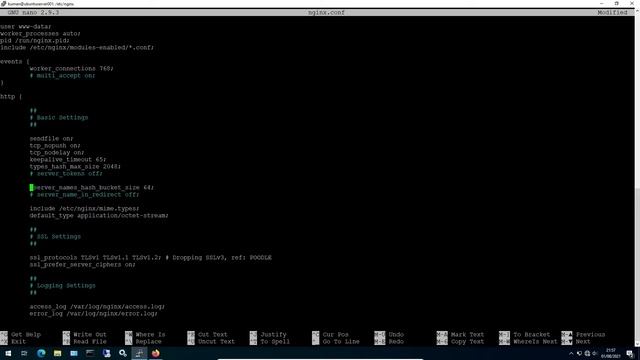The height and width of the screenshot is (360, 640).
Task: Click the 'Where Is' shortcut label
Action: 150,334
